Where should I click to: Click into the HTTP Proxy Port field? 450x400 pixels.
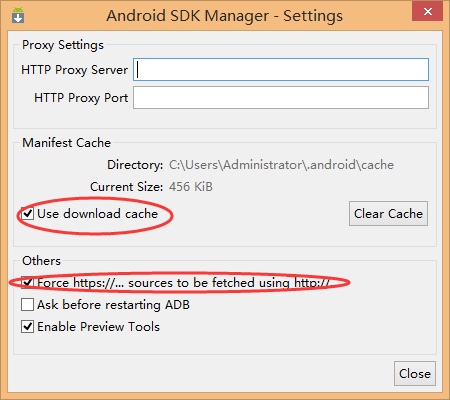tap(281, 98)
